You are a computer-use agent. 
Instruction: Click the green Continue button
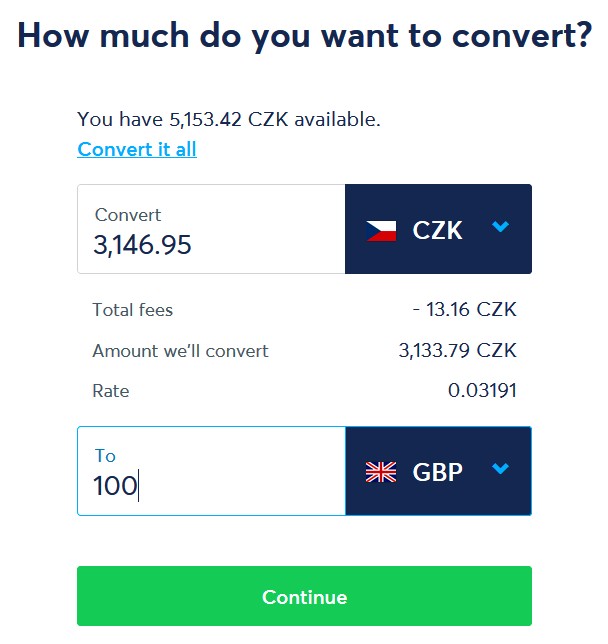(304, 596)
